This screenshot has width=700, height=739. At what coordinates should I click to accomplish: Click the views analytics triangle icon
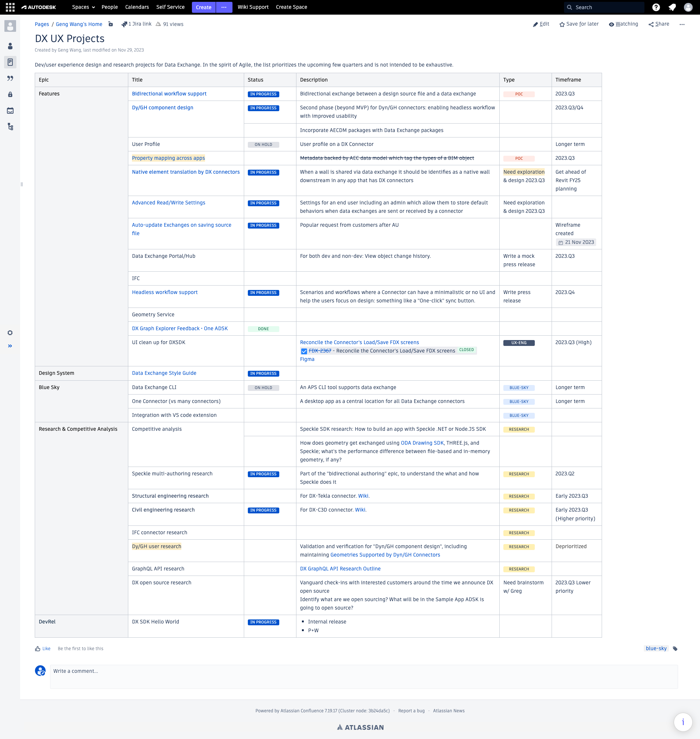click(x=158, y=24)
